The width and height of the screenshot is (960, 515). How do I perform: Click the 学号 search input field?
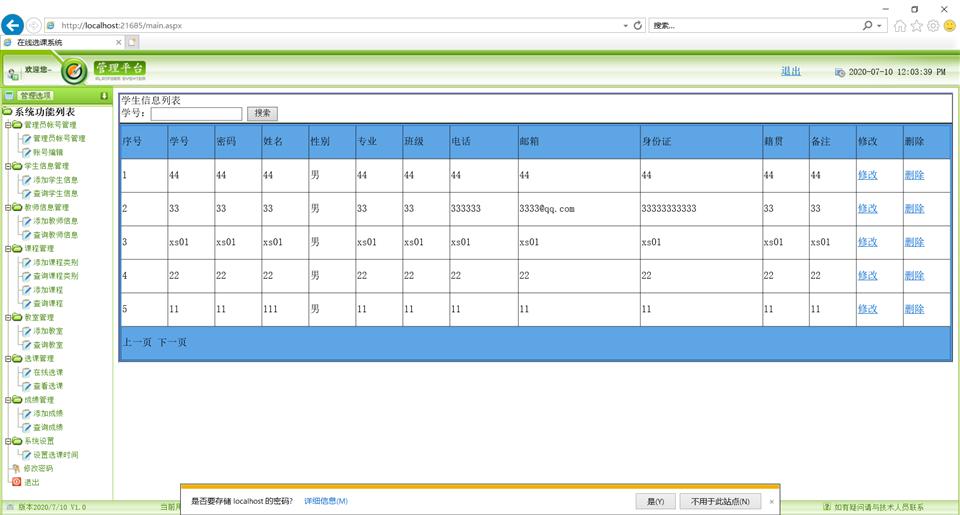coord(196,114)
